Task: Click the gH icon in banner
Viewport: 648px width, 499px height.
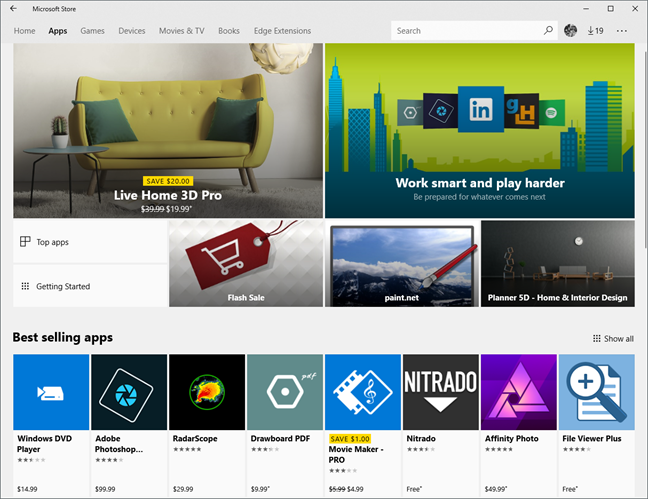Action: 521,111
